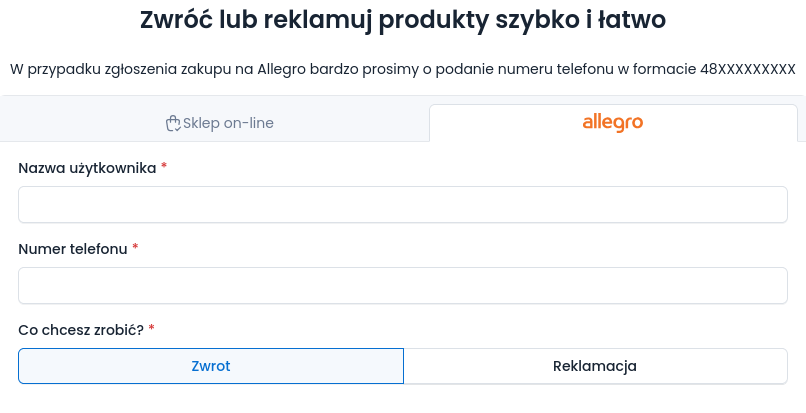Choose the Zwrot option
Viewport: 806px width, 413px height.
coord(211,366)
